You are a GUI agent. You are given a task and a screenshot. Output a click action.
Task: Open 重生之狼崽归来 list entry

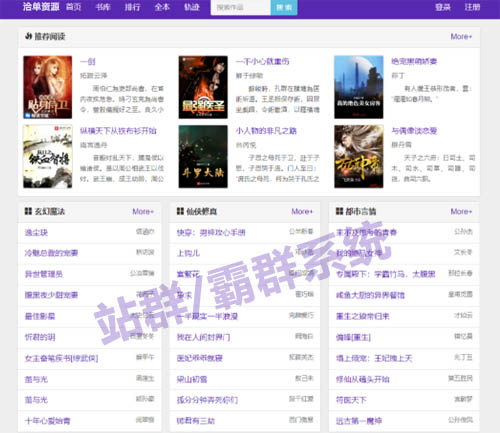[x=362, y=316]
